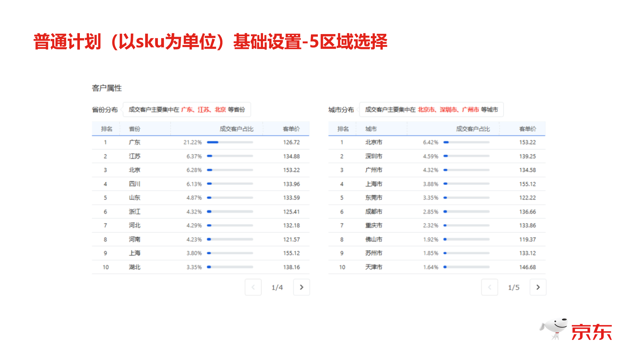Click the 北京市 progress bar at 6.42%

point(466,142)
